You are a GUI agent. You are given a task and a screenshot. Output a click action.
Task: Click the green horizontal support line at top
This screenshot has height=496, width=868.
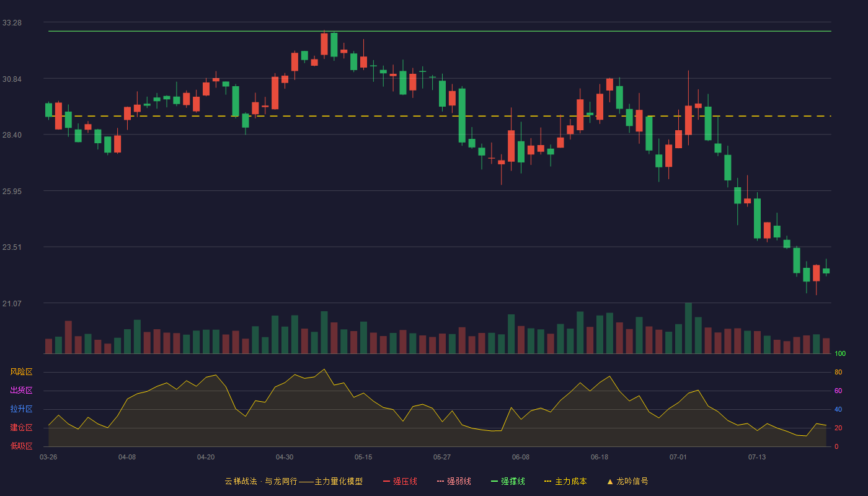point(440,31)
